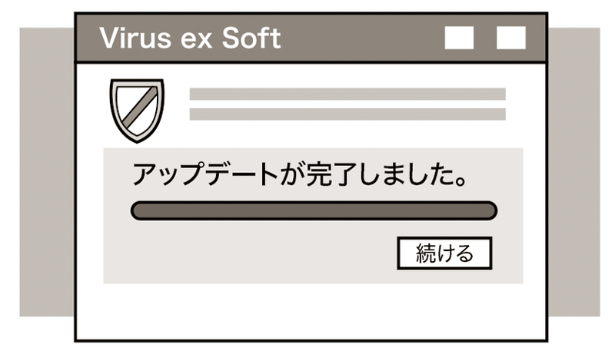This screenshot has height=364, width=615.
Task: Click the right end of the progress bar
Action: pyautogui.click(x=490, y=210)
